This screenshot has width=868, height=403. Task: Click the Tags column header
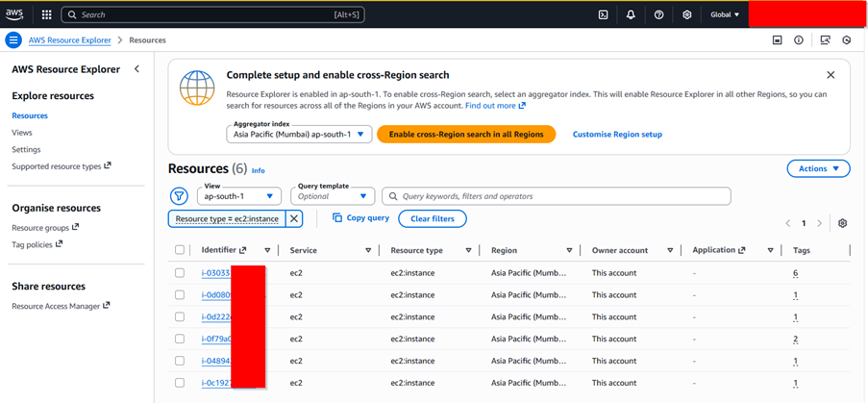802,250
